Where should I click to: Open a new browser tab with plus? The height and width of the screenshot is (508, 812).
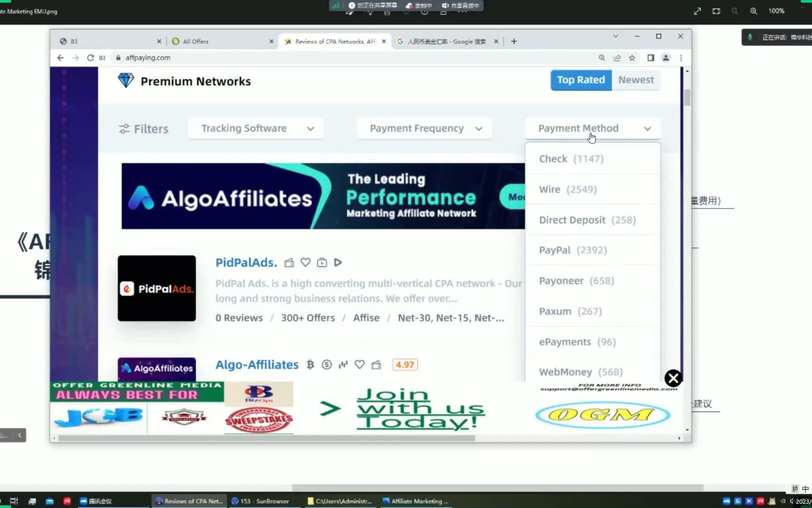pos(514,41)
